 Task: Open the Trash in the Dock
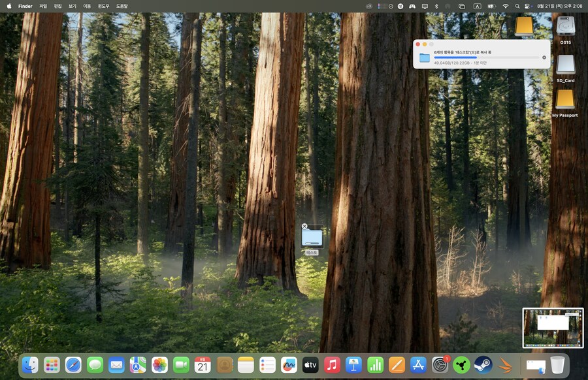(557, 364)
